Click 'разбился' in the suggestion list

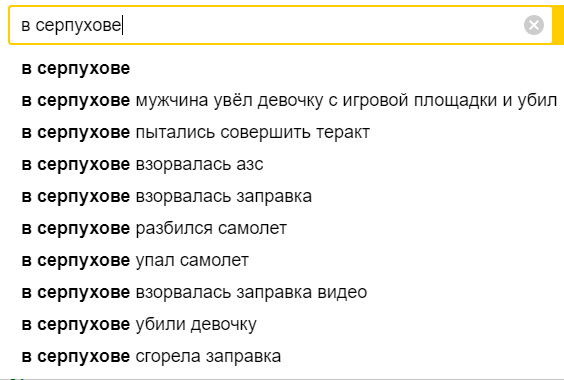click(x=174, y=229)
